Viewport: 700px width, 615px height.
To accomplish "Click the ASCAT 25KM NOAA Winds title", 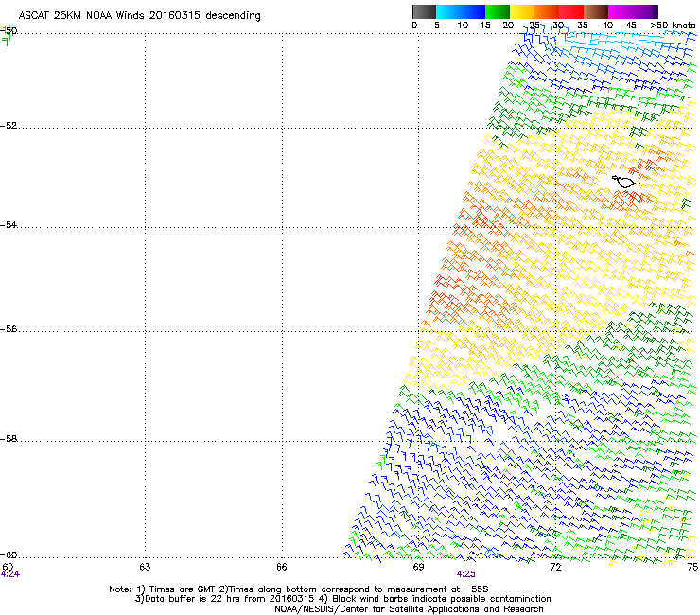I will tap(139, 15).
